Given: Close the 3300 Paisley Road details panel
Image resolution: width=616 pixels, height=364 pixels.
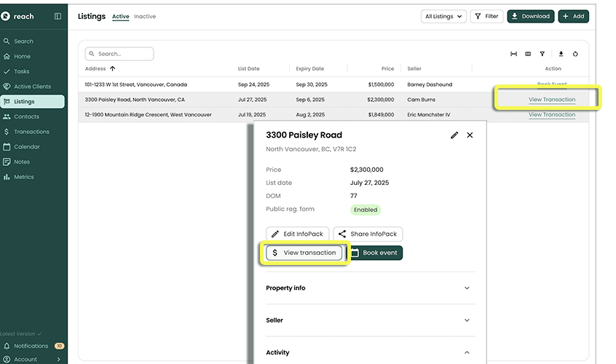Looking at the screenshot, I should tap(470, 135).
